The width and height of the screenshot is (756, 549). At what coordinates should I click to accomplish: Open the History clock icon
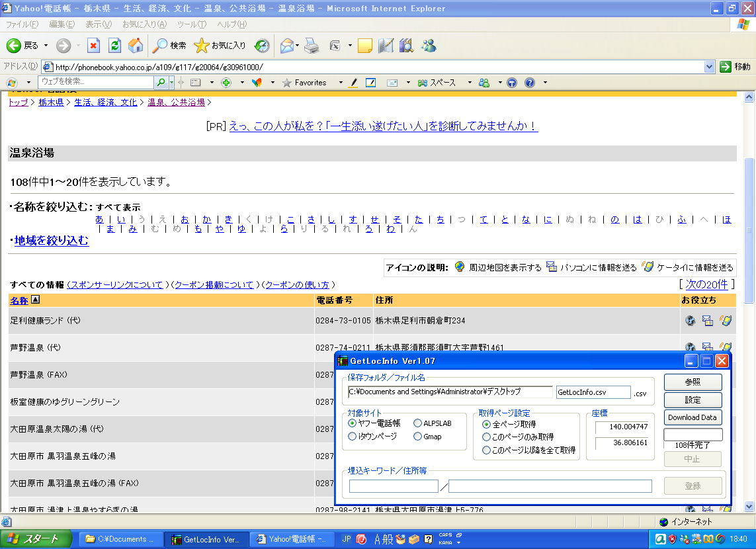click(262, 46)
